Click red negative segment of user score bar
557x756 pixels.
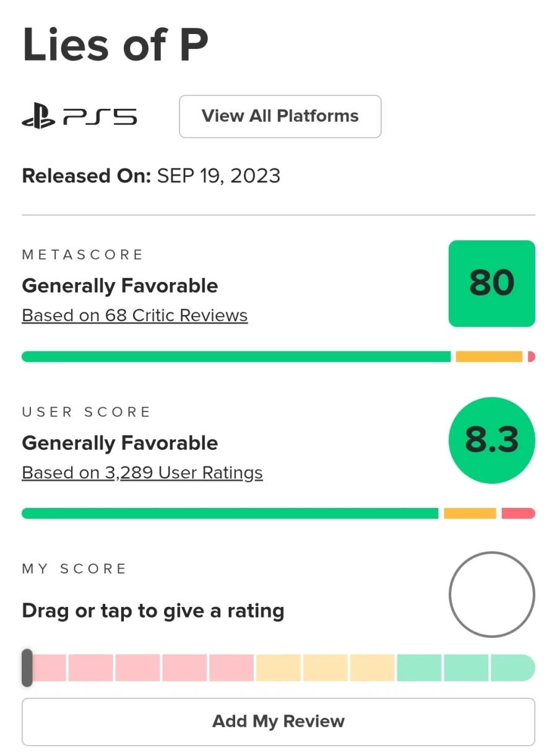click(x=518, y=513)
